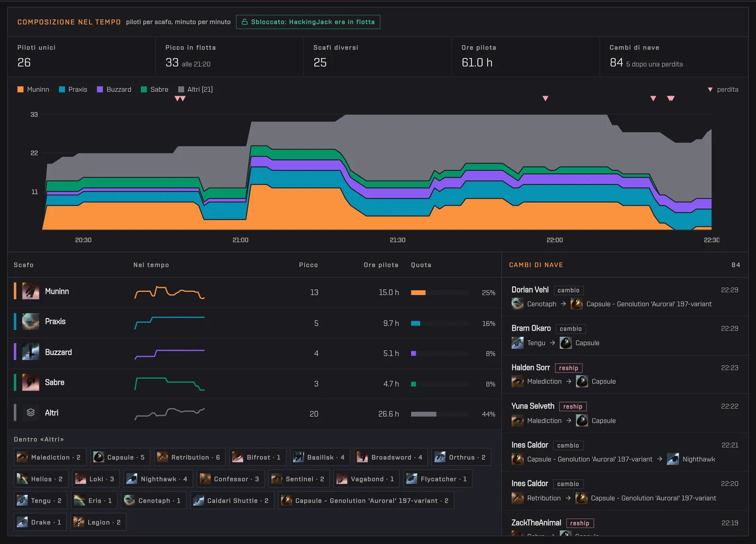The height and width of the screenshot is (544, 756).
Task: Click the Malediction icon in Yuna Selveth entry
Action: [517, 420]
